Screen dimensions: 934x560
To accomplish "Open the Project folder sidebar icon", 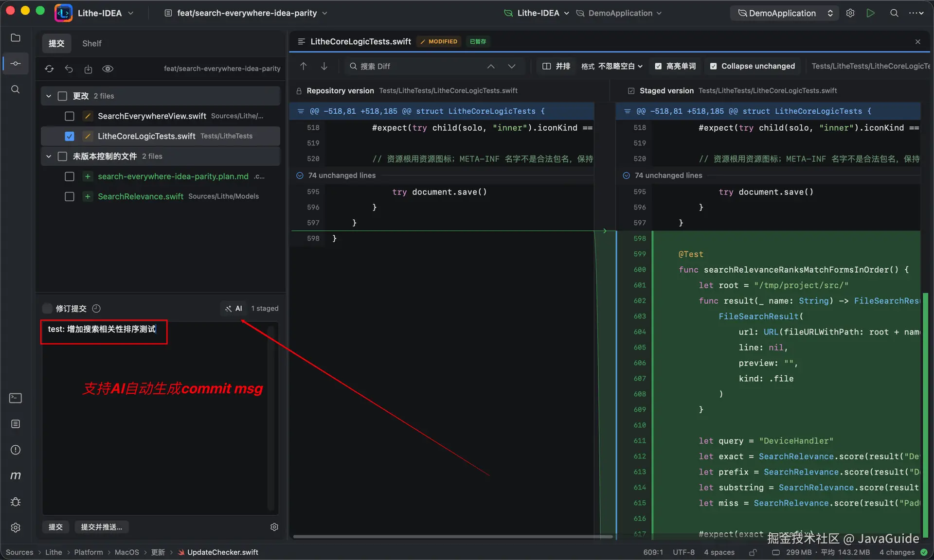I will coord(16,38).
